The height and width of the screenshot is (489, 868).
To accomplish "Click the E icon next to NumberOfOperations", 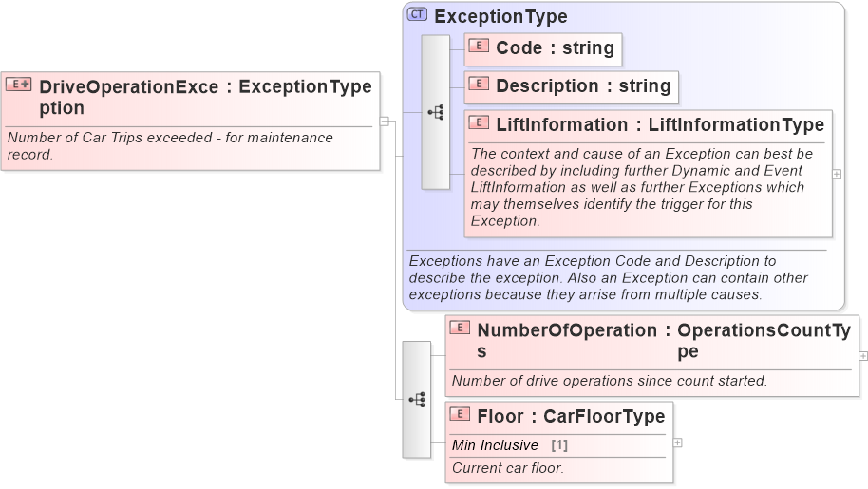I will point(460,328).
